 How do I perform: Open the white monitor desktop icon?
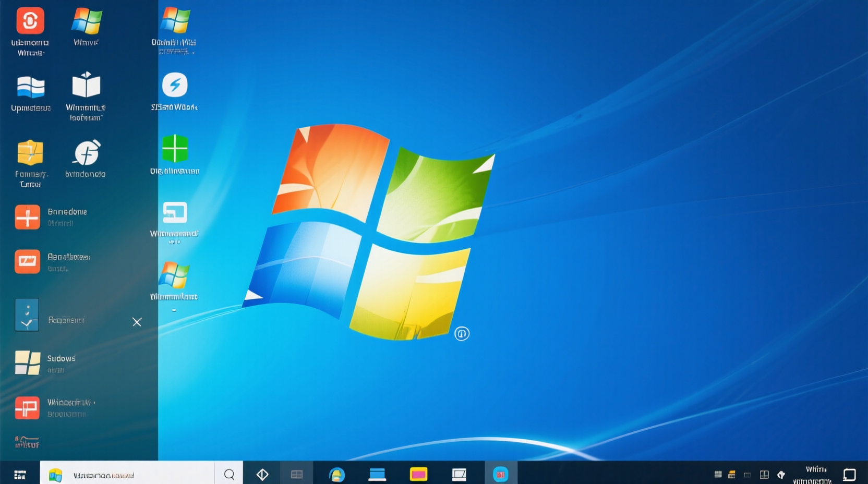coord(175,213)
